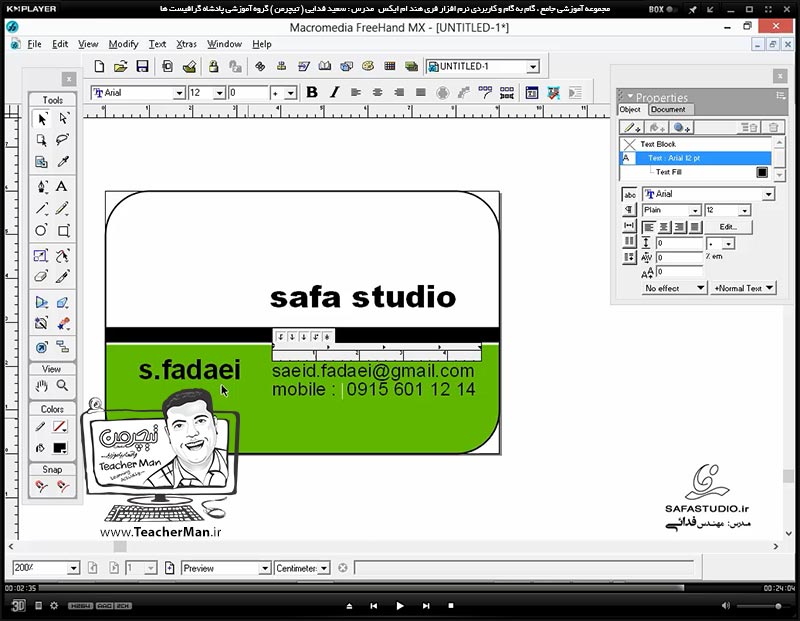Image resolution: width=800 pixels, height=621 pixels.
Task: Open the Arial font dropdown in toolbar
Action: click(179, 93)
